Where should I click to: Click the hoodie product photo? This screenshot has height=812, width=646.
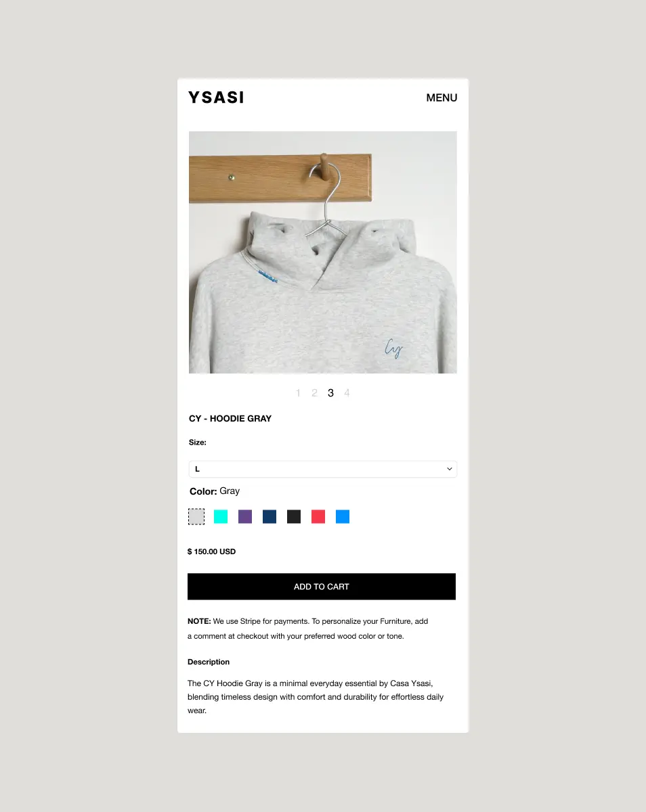click(323, 252)
